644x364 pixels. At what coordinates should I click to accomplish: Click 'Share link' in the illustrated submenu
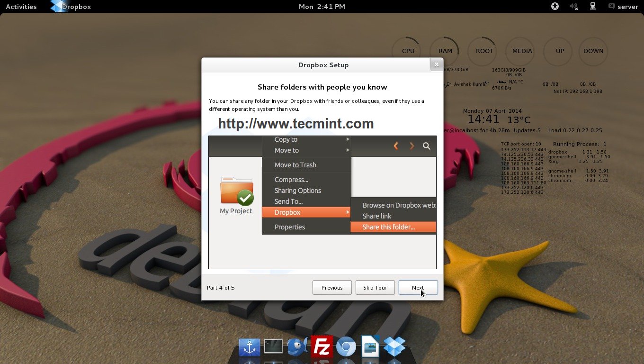click(x=377, y=216)
